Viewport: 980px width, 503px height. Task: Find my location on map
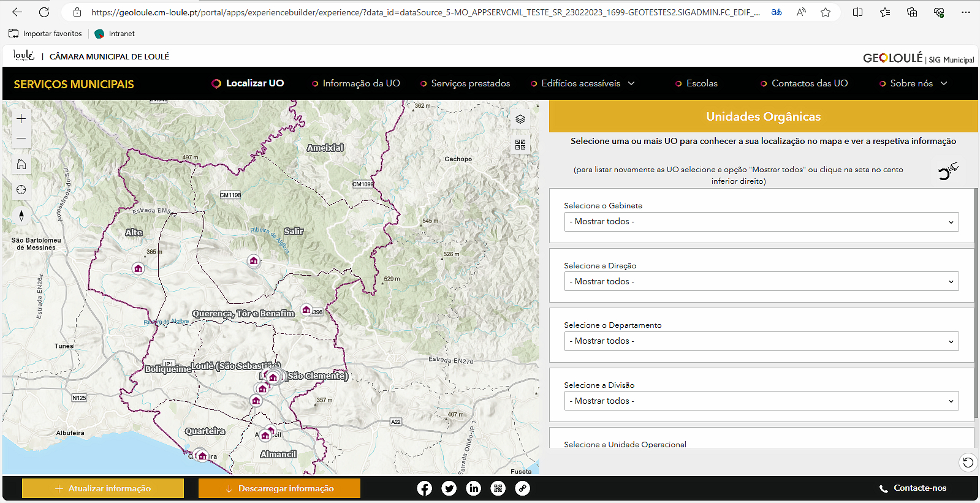[21, 190]
